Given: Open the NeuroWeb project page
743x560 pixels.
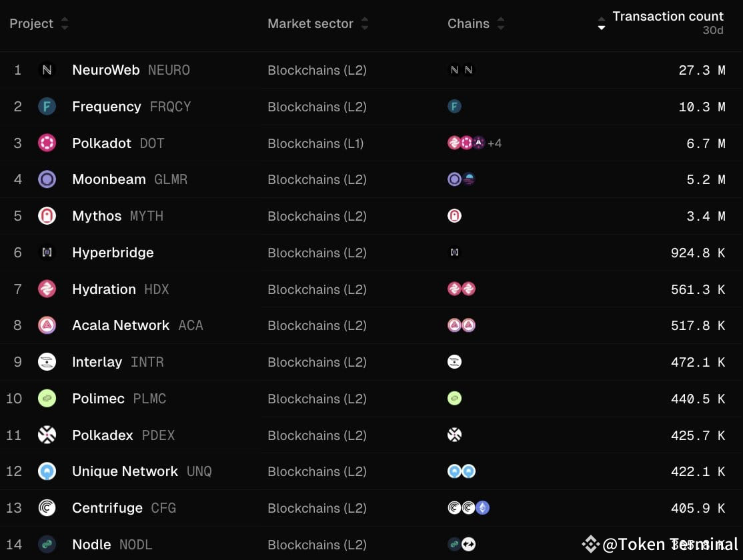Looking at the screenshot, I should click(105, 70).
